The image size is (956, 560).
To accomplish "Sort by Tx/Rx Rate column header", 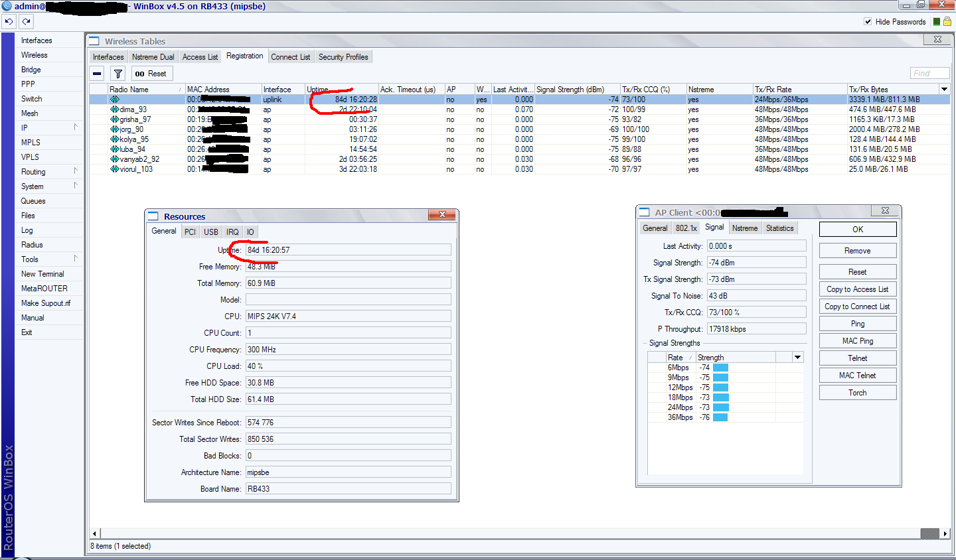I will coord(800,90).
